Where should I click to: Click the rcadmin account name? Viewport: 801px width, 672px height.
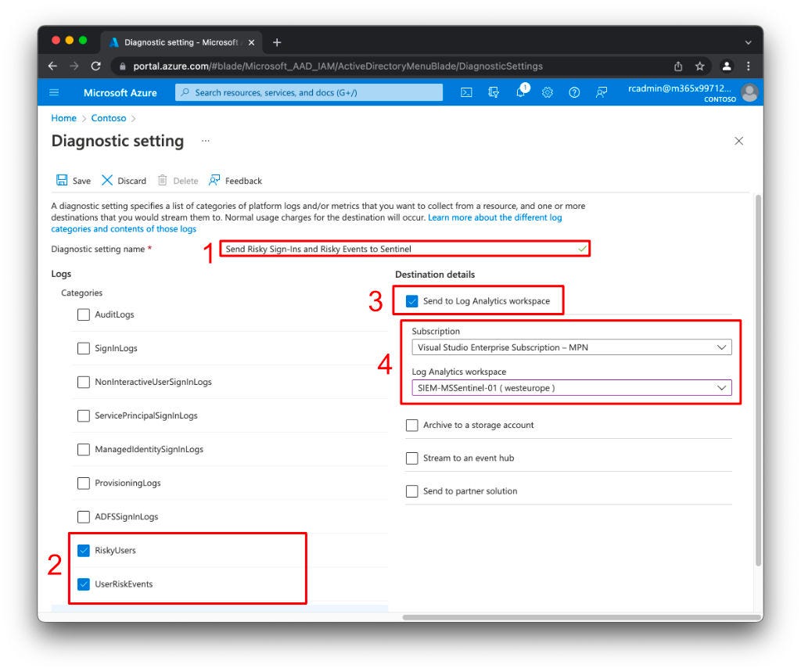[x=680, y=88]
